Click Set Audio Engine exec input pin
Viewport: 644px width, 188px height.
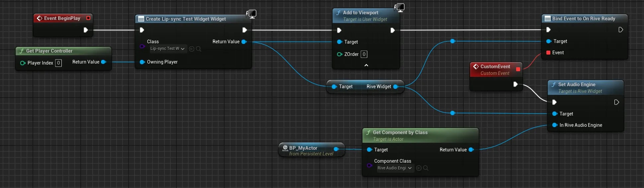(554, 102)
